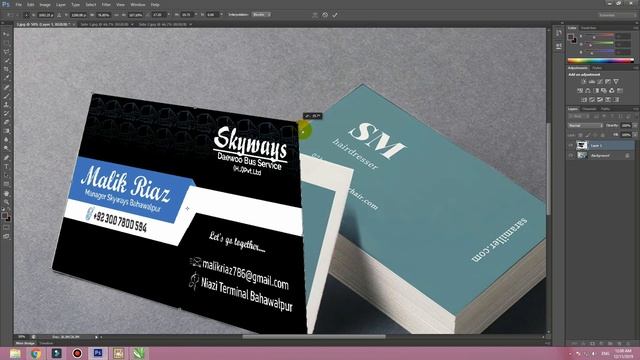Open the Adjustments panel flyout menu
The height and width of the screenshot is (360, 640).
(636, 68)
